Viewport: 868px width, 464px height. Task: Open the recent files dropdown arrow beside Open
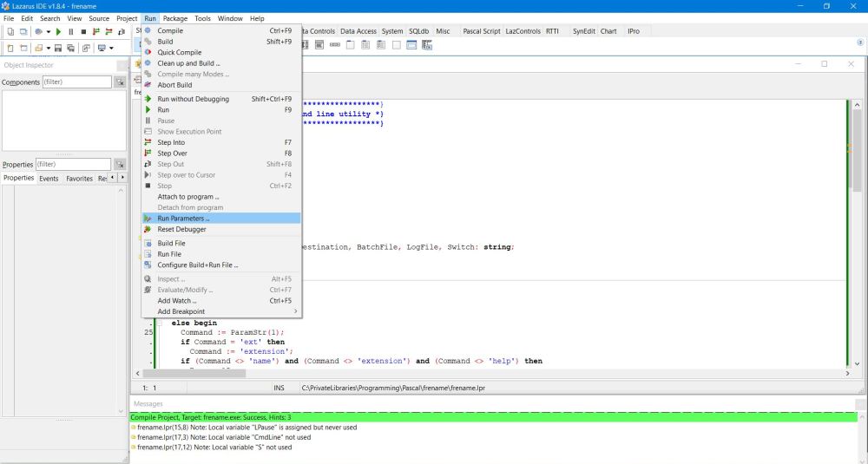pyautogui.click(x=49, y=48)
